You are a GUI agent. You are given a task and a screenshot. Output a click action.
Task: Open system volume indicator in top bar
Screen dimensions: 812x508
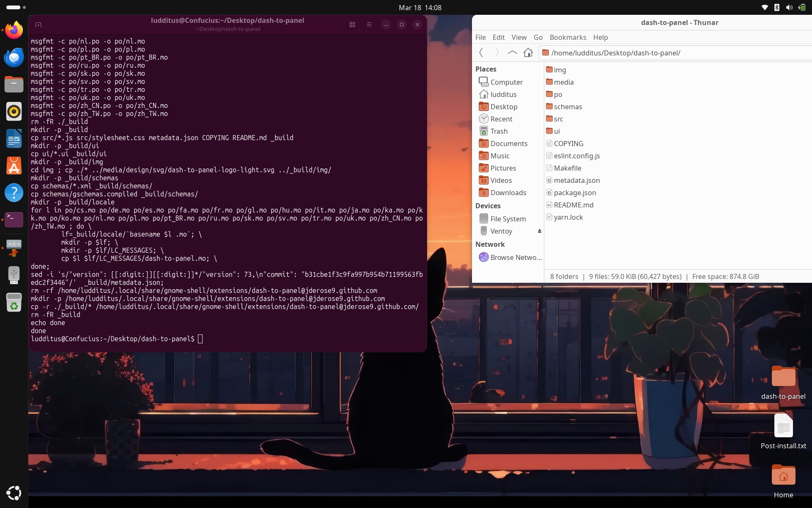point(789,8)
